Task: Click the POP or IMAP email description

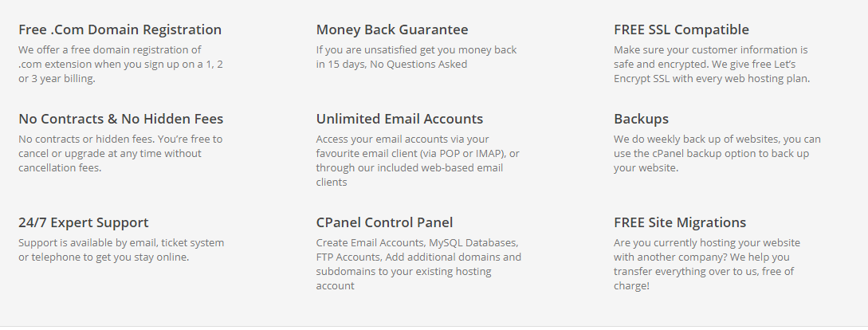Action: tap(418, 160)
